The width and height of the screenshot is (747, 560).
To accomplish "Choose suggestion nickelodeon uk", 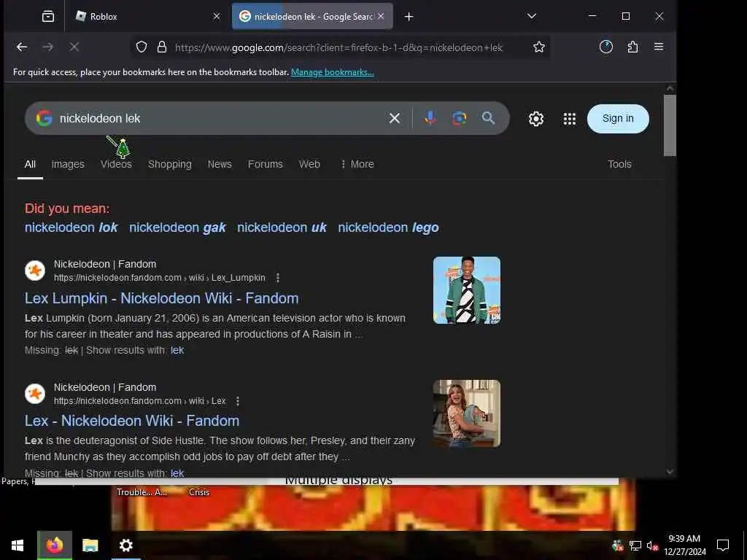I will 282,227.
